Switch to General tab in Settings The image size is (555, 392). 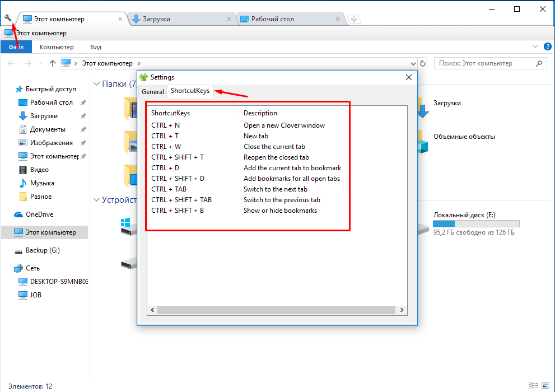(x=153, y=91)
